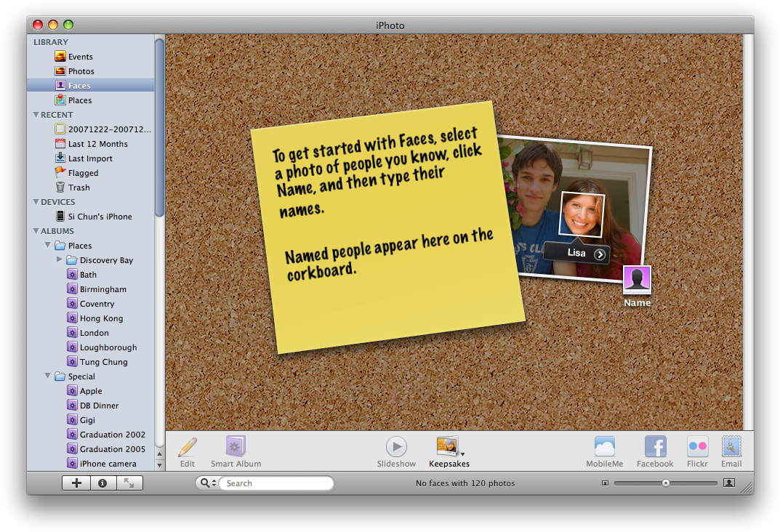Collapse the Devices section

pos(36,202)
